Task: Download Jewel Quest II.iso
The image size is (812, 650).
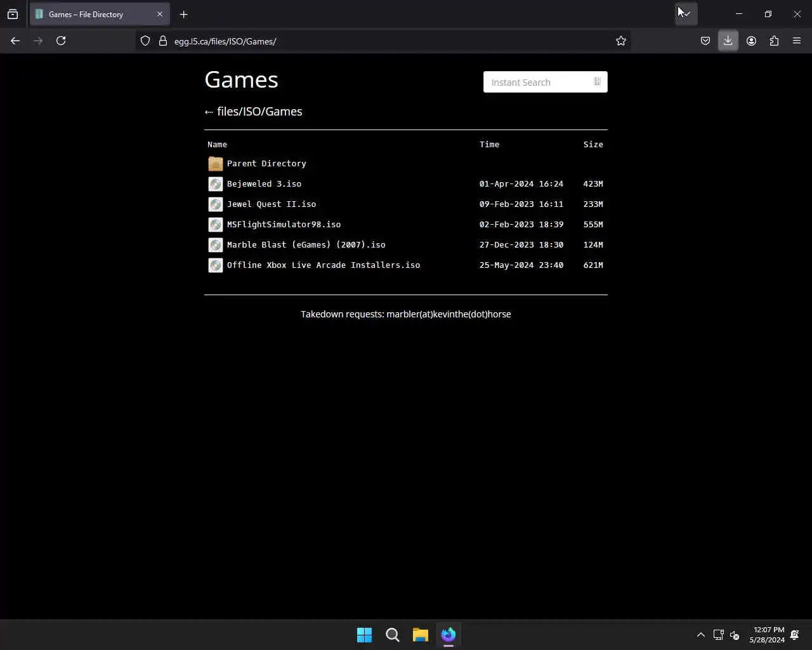Action: [272, 204]
